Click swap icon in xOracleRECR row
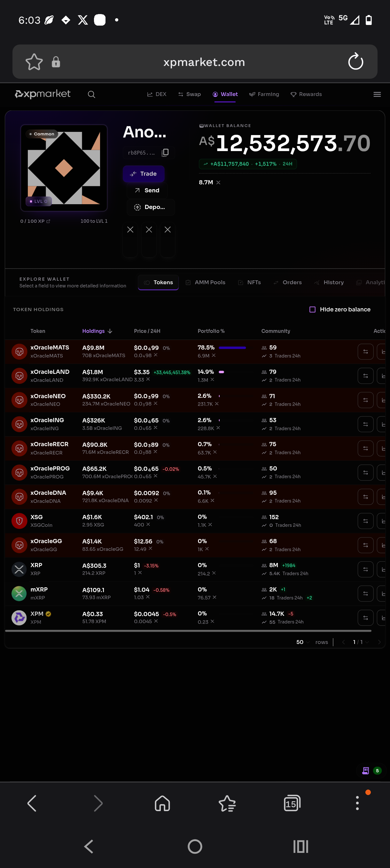Screen dimensions: 390x868 365,448
